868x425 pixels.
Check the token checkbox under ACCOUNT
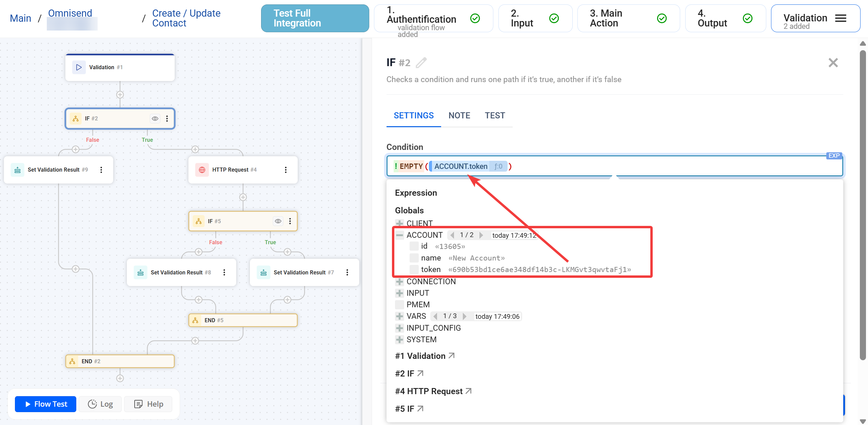click(414, 269)
